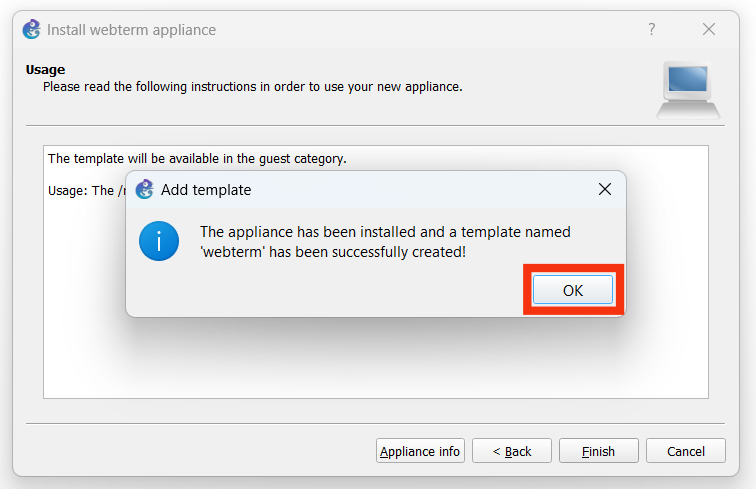
Task: Click the 'template will be available' text line
Action: (x=197, y=158)
